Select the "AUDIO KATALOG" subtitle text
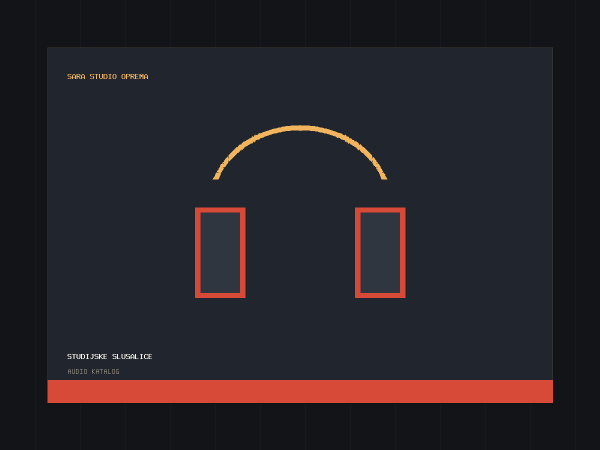Image resolution: width=600 pixels, height=450 pixels. (x=93, y=371)
